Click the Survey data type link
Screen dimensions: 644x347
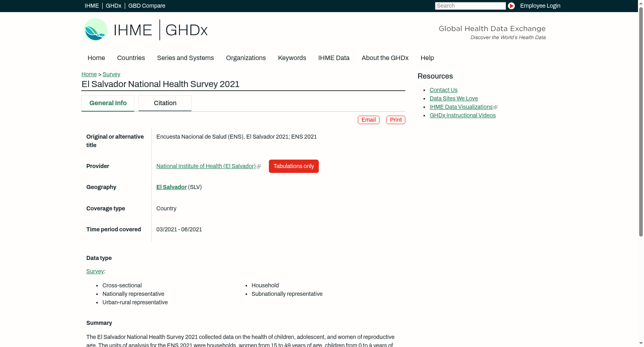(x=95, y=271)
